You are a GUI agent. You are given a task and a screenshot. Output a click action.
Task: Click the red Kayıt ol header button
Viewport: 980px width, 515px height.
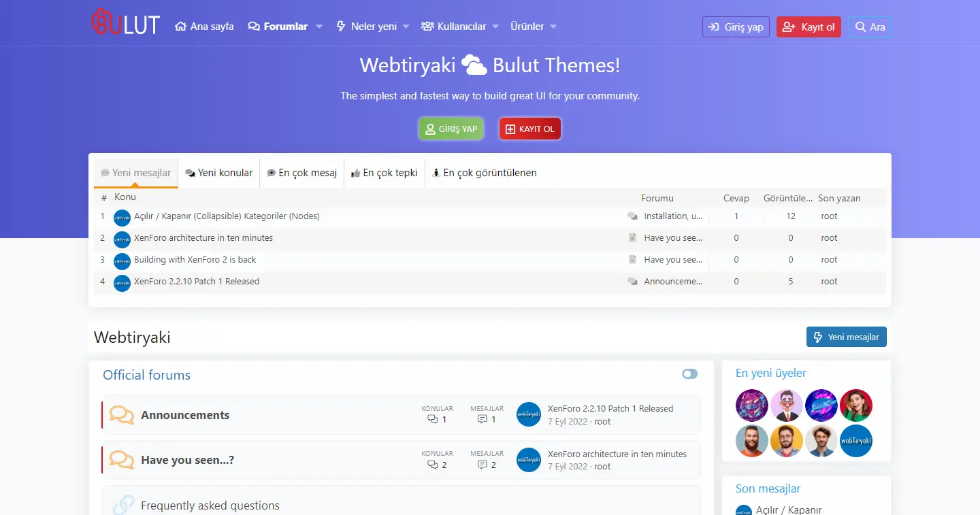808,27
